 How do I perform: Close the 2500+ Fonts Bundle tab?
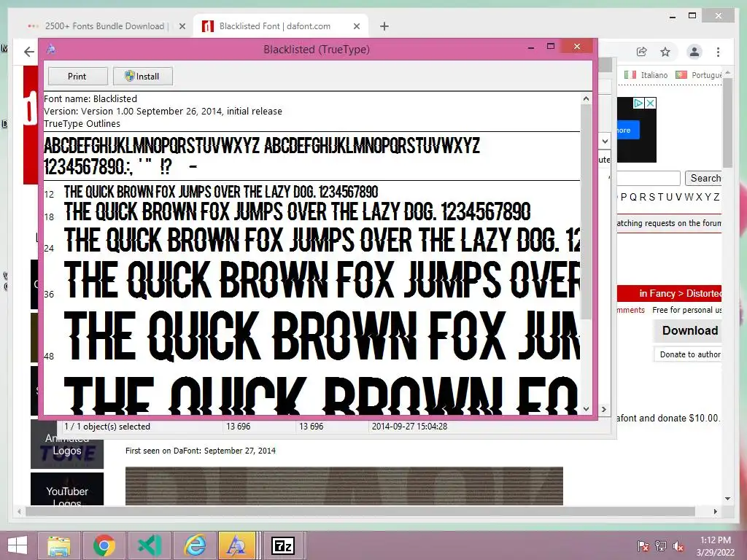click(182, 26)
